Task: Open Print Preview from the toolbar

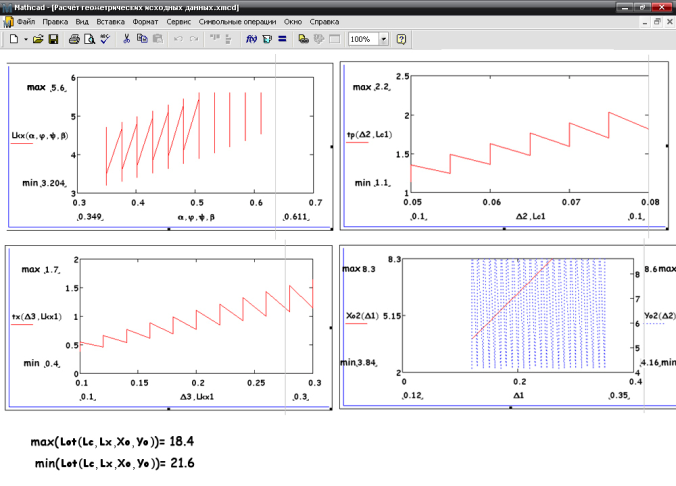Action: [89, 39]
